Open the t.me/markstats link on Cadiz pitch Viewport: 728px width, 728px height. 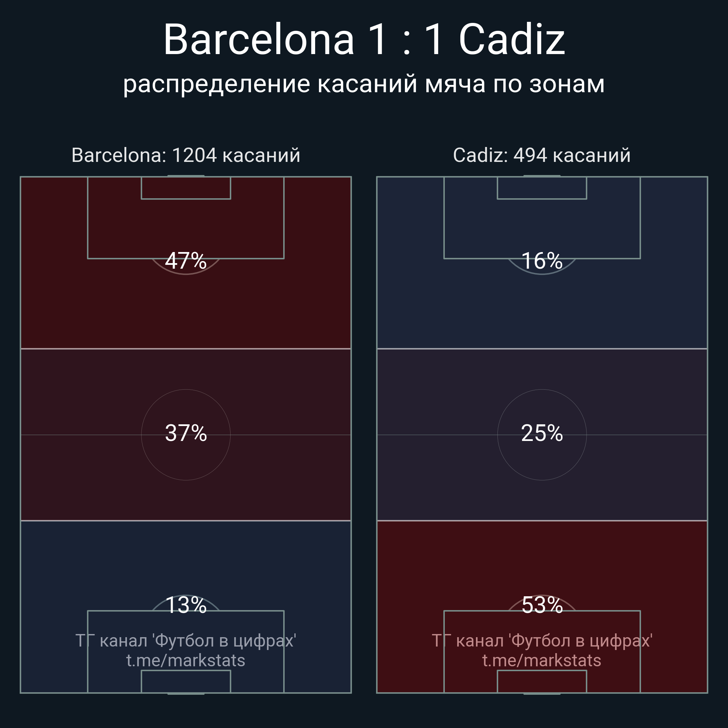[x=542, y=660]
